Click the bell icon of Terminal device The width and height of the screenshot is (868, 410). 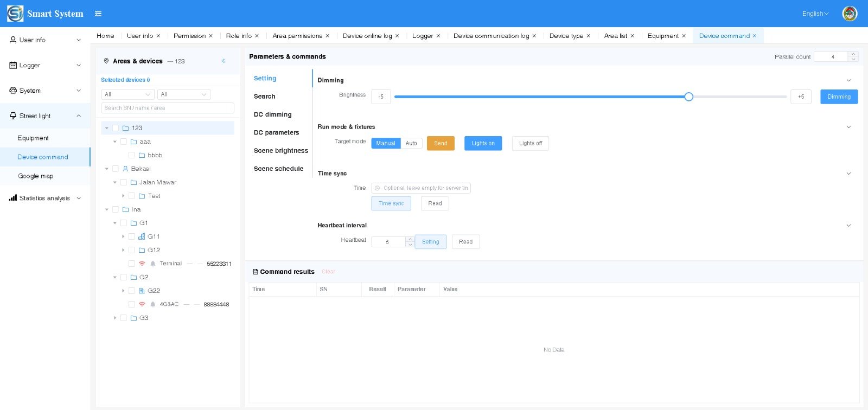(x=153, y=264)
